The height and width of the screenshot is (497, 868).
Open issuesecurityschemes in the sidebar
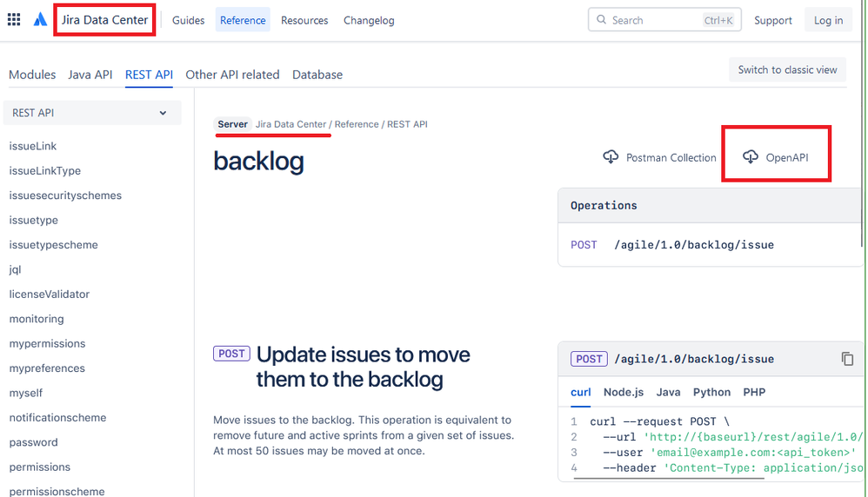[65, 195]
